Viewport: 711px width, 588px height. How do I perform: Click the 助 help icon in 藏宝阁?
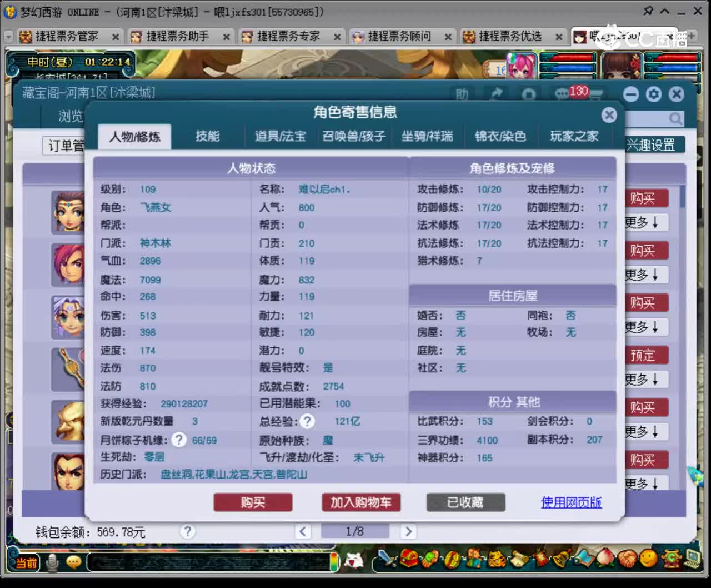[462, 94]
